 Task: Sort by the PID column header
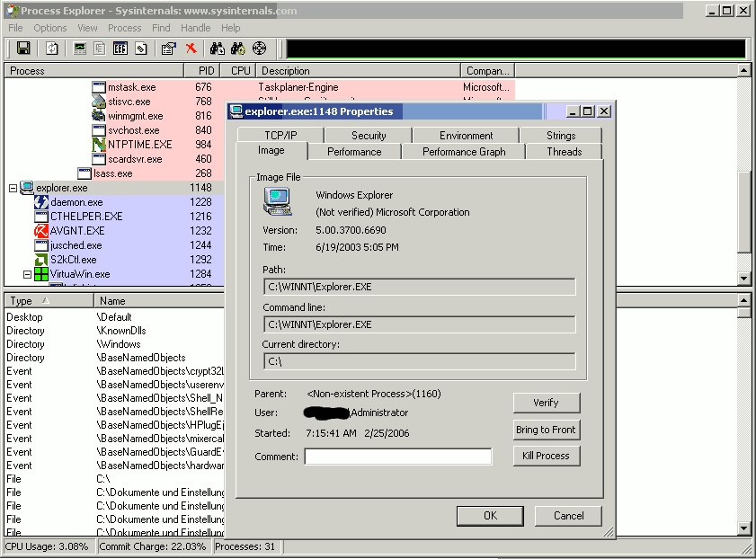[x=202, y=71]
